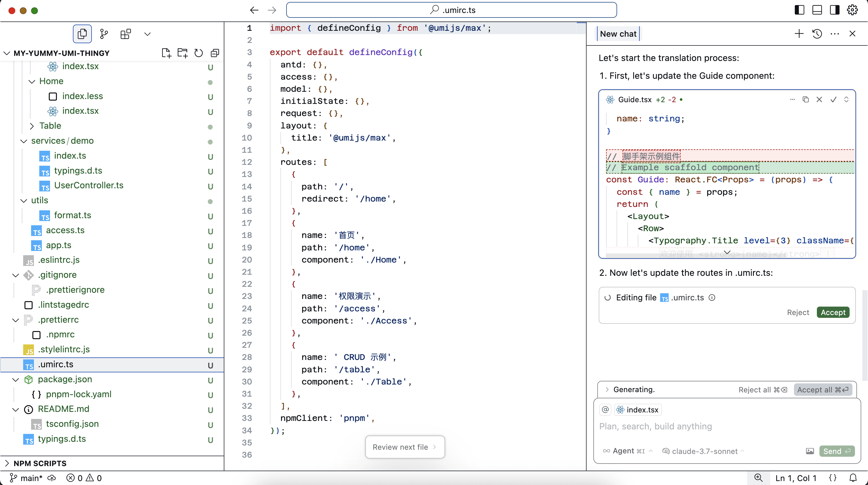Viewport: 868px width, 485px height.
Task: Click the Ln 1, Col 1 cursor position
Action: (x=796, y=478)
